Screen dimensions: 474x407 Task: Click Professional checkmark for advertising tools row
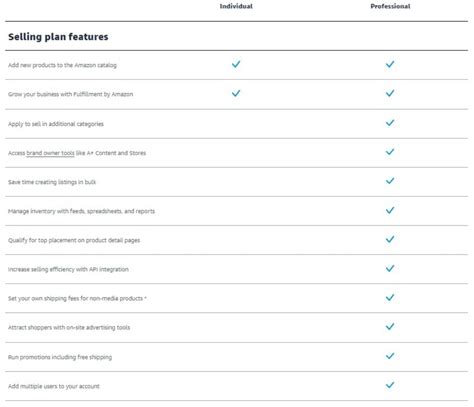(390, 326)
